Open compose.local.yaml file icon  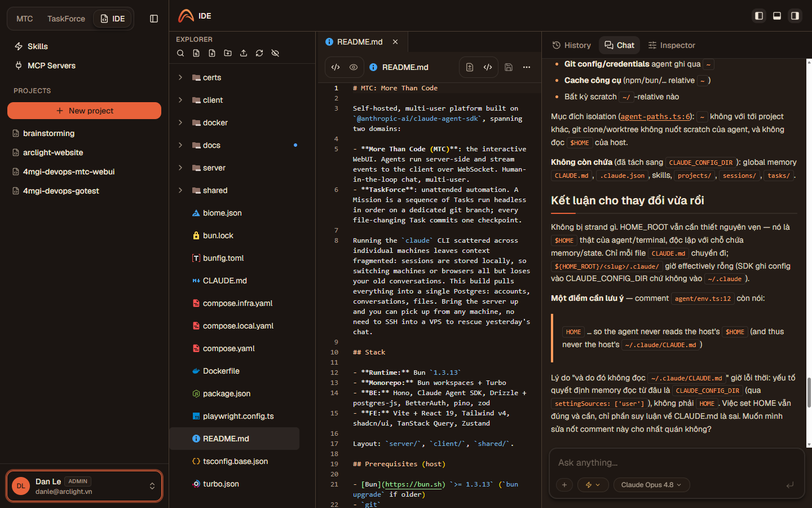click(x=196, y=326)
